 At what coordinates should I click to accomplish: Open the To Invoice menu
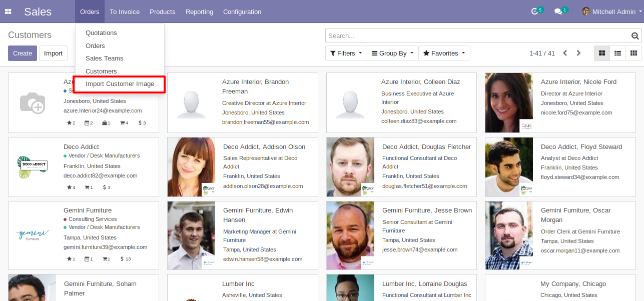[125, 11]
